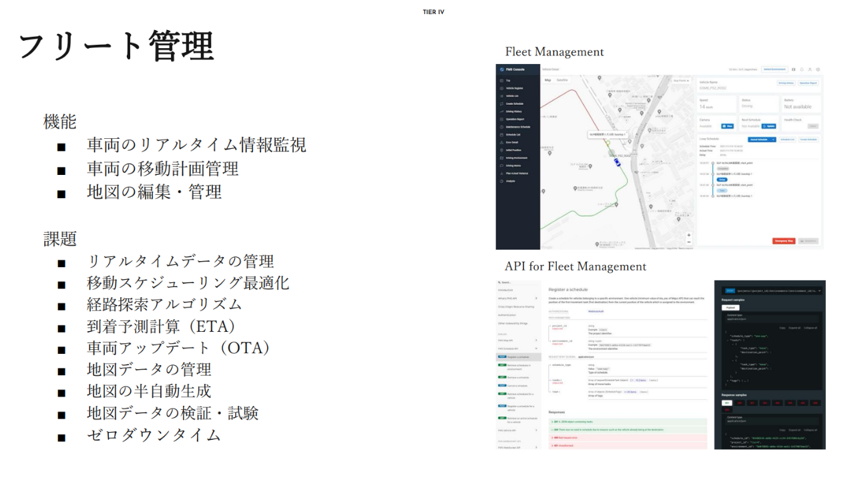Viewport: 868px width, 488px height.
Task: Close the busstop 1 popup on the map
Action: click(627, 132)
